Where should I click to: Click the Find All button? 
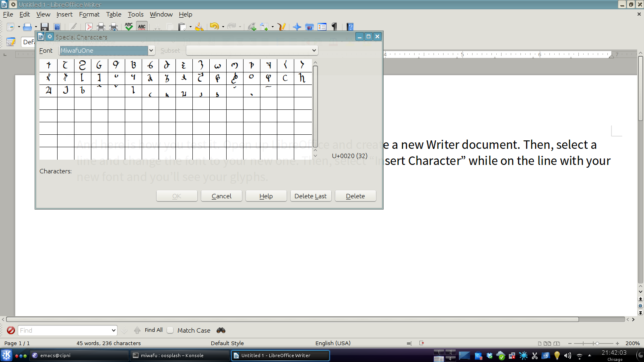pyautogui.click(x=154, y=330)
